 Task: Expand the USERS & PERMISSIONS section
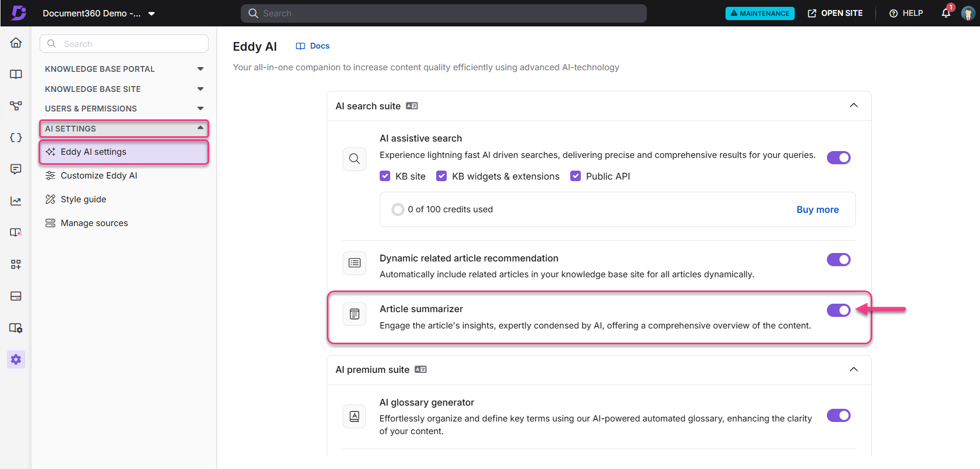pos(124,109)
